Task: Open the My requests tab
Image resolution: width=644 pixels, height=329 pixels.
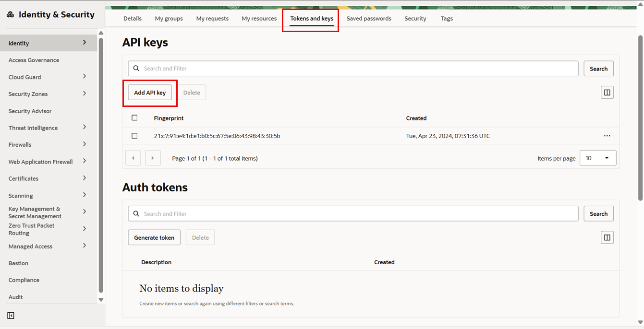Action: (212, 18)
